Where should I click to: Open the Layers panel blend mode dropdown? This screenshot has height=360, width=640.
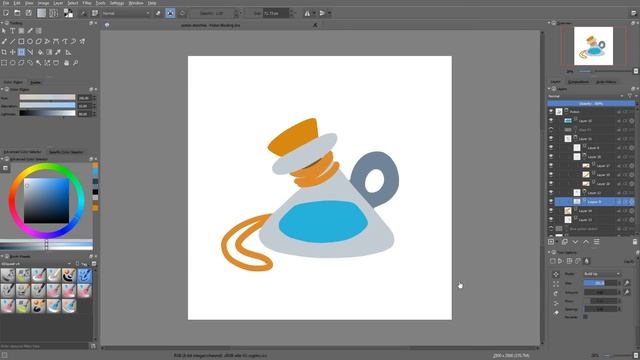point(586,96)
